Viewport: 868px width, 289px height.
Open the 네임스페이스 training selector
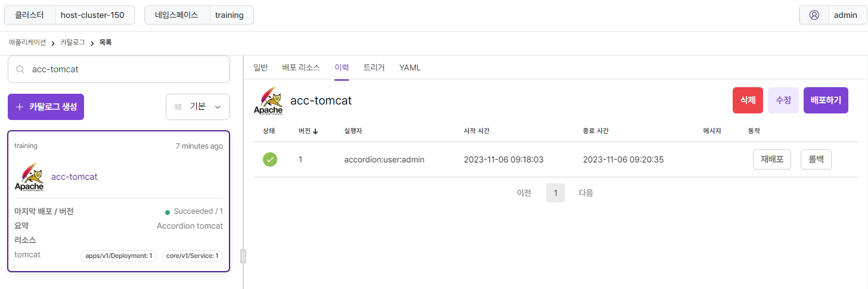[x=199, y=15]
